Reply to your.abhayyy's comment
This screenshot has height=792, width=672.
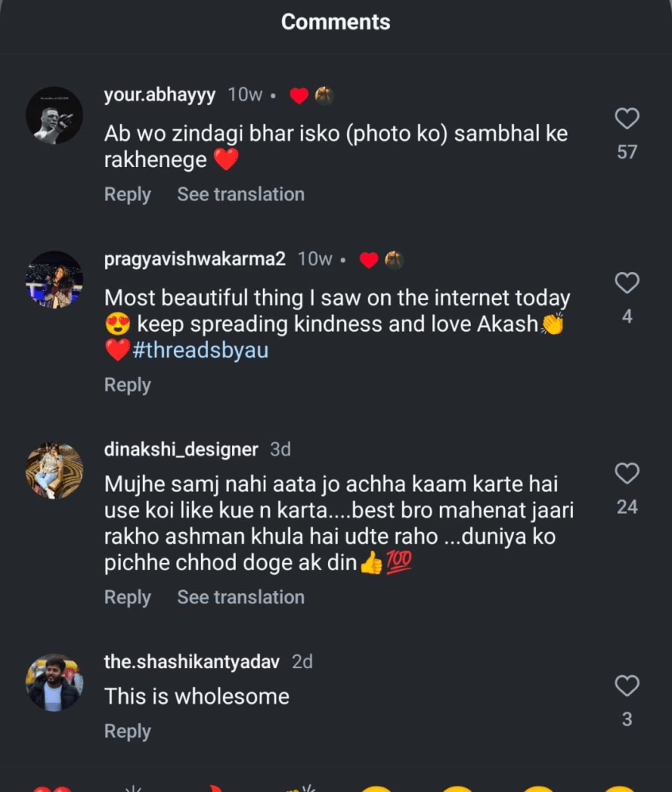[x=128, y=194]
